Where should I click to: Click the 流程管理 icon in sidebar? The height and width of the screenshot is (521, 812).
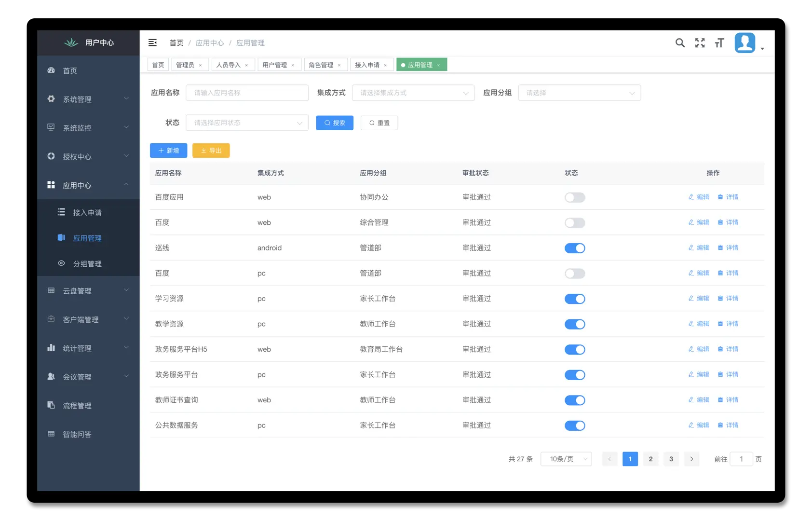click(x=51, y=405)
